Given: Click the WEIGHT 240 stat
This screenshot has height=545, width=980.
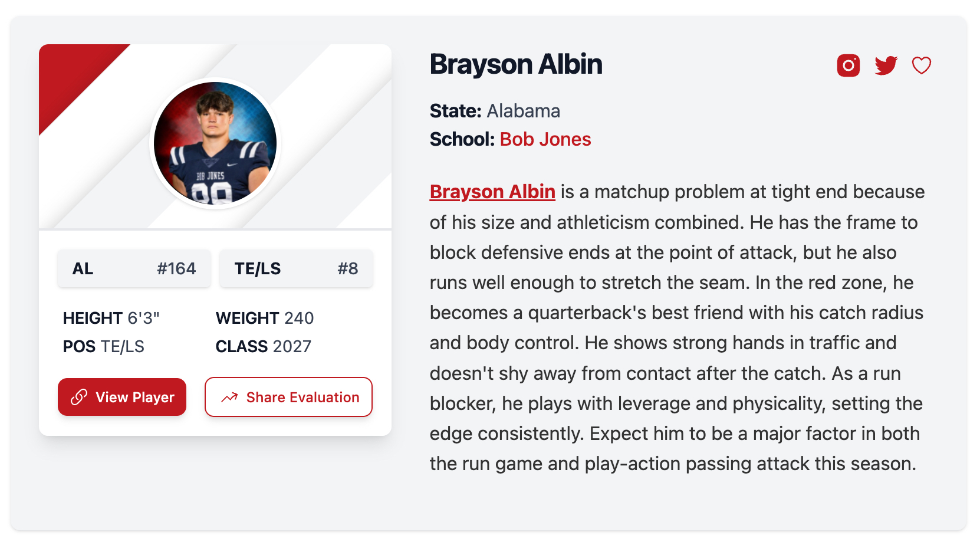Looking at the screenshot, I should [x=265, y=318].
